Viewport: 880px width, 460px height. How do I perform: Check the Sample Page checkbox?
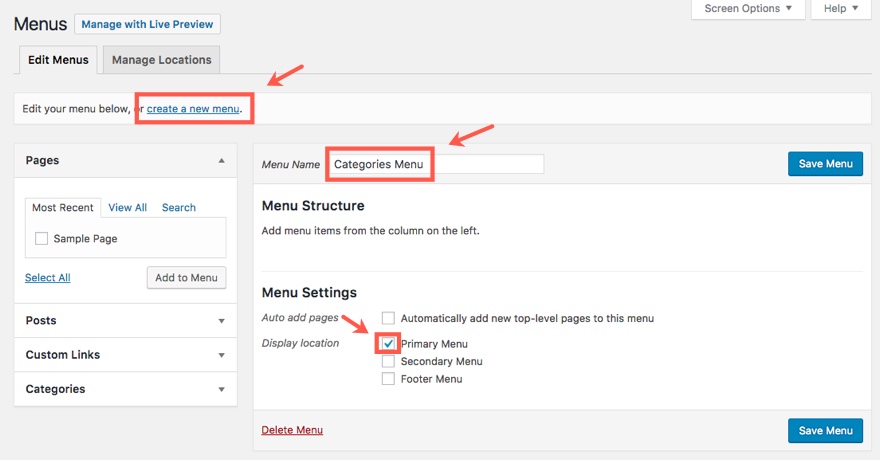[42, 238]
